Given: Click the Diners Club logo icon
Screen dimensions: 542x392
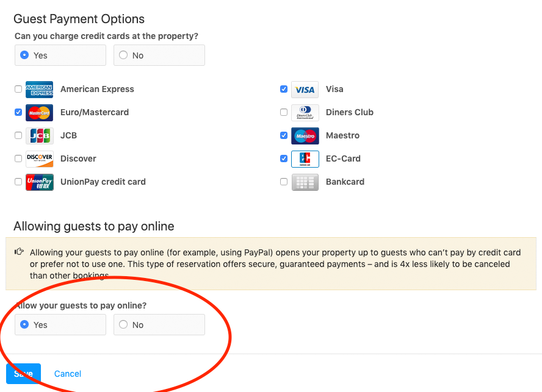Looking at the screenshot, I should coord(305,113).
